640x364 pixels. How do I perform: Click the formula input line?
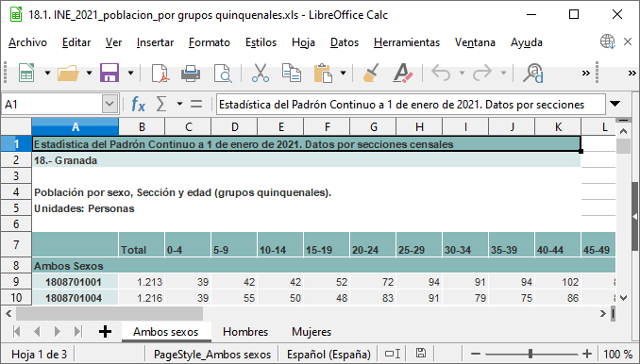coord(411,105)
